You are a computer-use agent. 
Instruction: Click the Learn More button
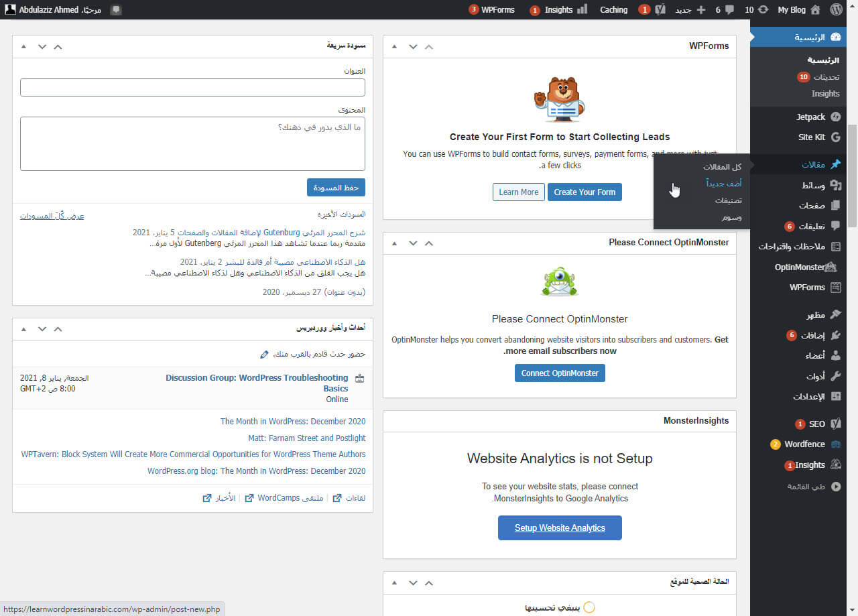click(518, 192)
